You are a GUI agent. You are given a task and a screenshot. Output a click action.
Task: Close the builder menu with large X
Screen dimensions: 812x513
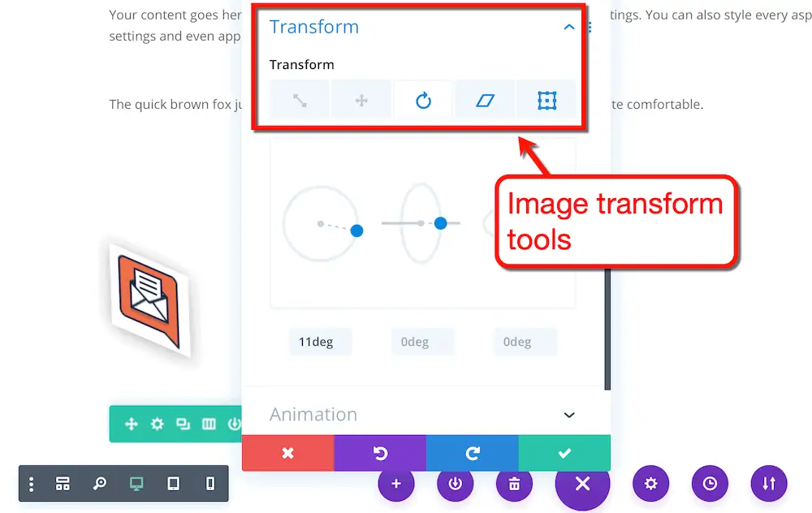point(582,484)
